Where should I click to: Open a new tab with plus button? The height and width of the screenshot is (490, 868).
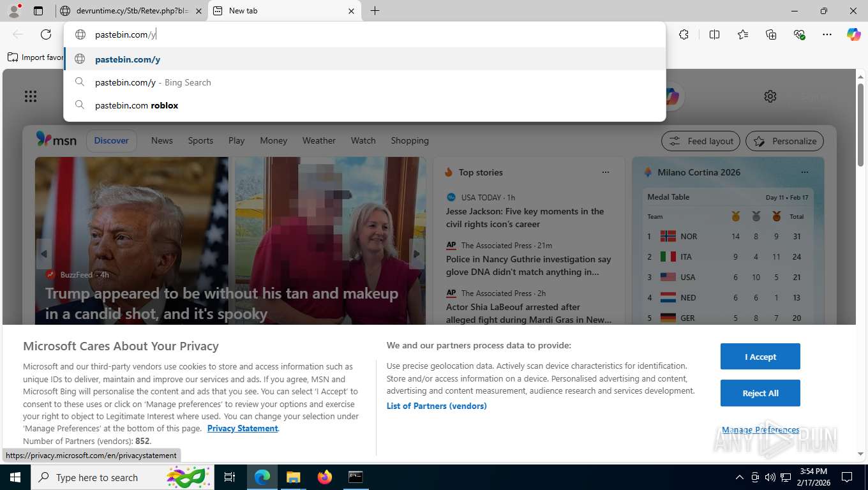tap(375, 11)
